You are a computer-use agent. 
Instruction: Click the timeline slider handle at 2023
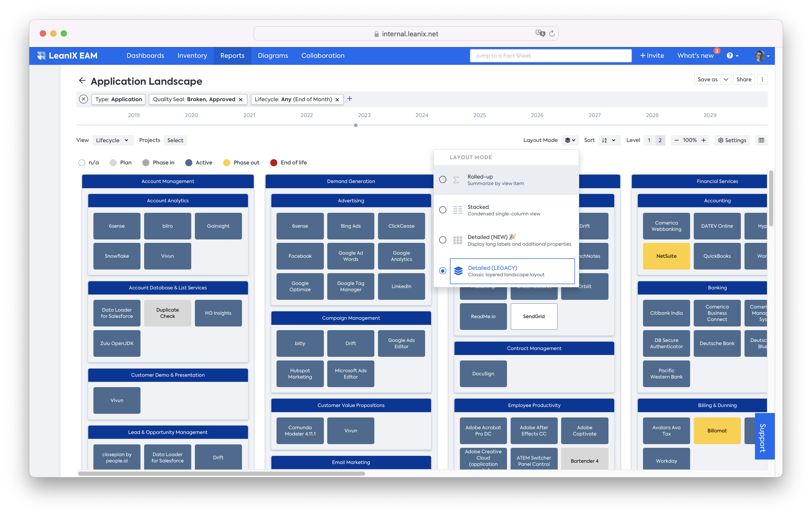click(356, 125)
